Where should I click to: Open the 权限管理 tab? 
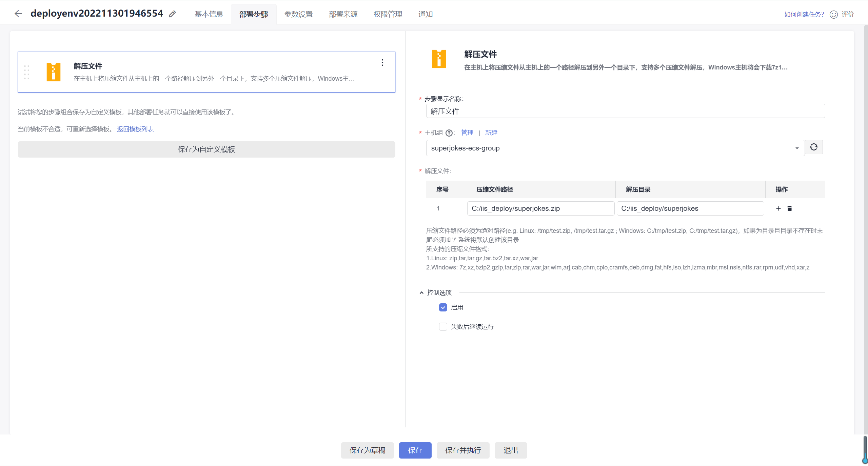click(388, 14)
